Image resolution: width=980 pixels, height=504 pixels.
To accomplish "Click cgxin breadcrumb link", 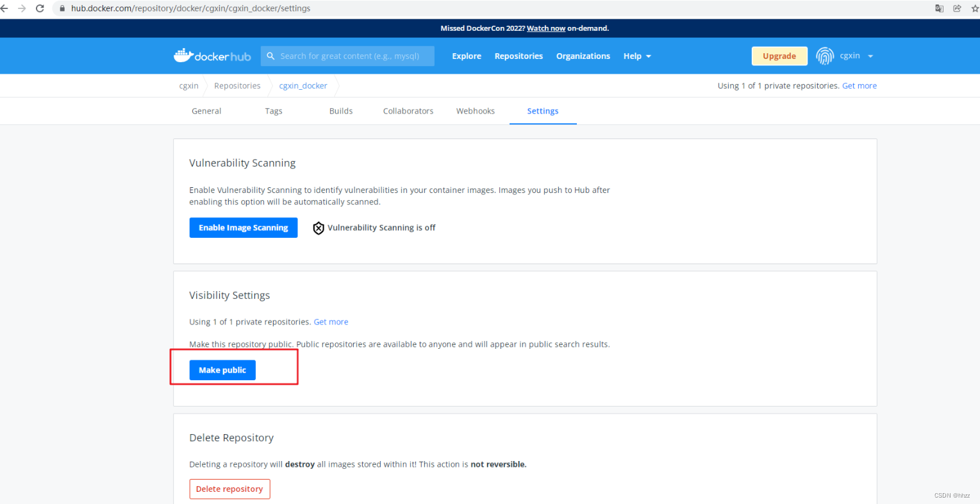I will click(188, 85).
